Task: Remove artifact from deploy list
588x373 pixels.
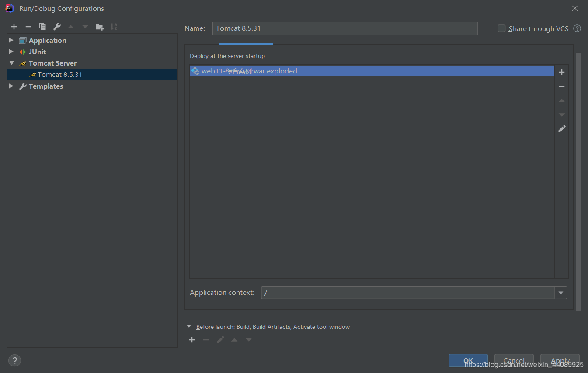Action: pos(562,86)
